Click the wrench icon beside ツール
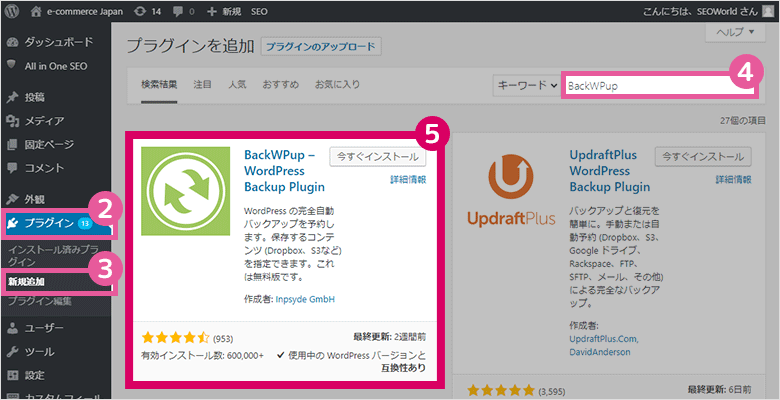The height and width of the screenshot is (400, 780). [x=13, y=352]
